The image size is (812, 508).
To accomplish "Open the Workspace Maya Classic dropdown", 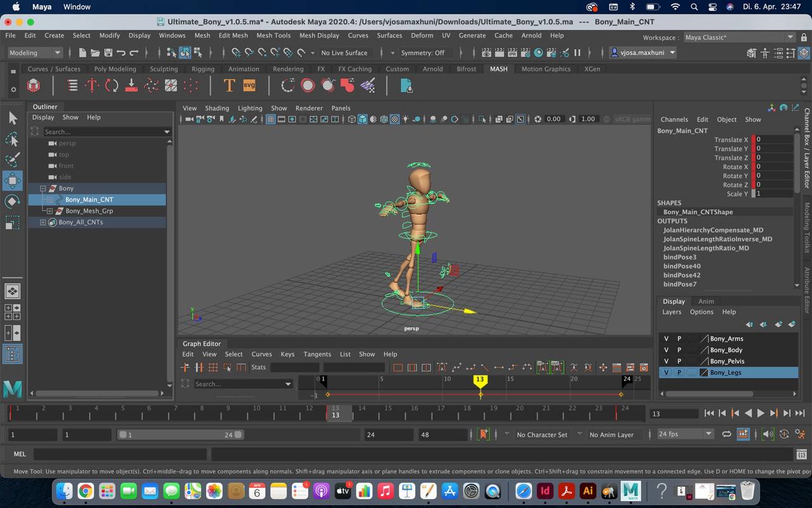I will click(x=739, y=37).
